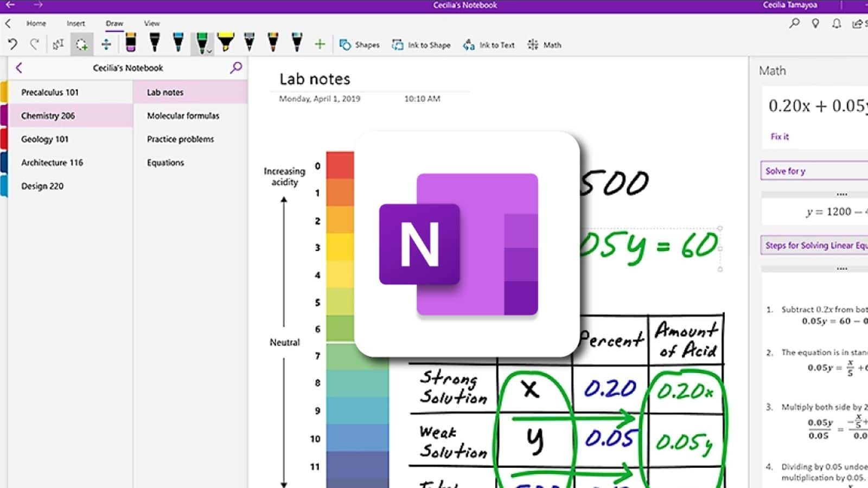Click the Amount of Acid table header

click(686, 340)
